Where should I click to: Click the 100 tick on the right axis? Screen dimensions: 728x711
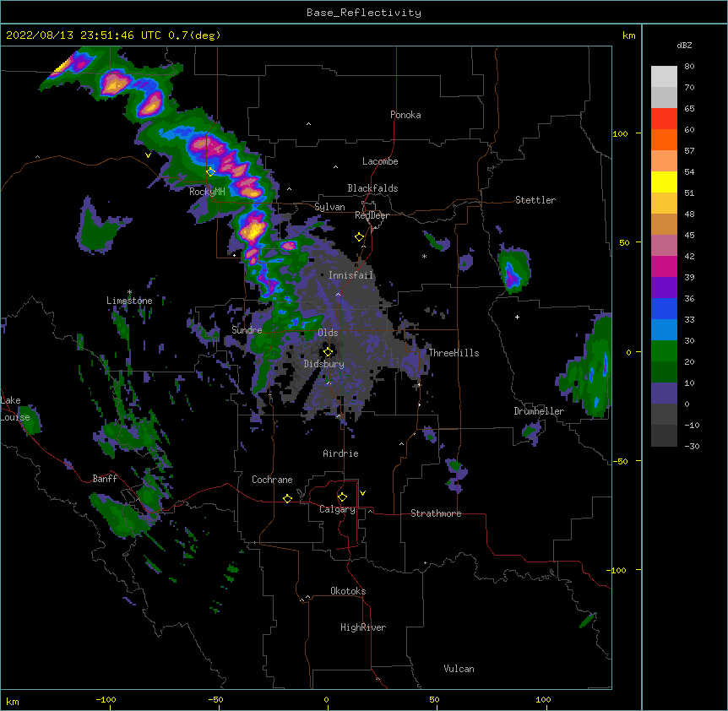[620, 133]
